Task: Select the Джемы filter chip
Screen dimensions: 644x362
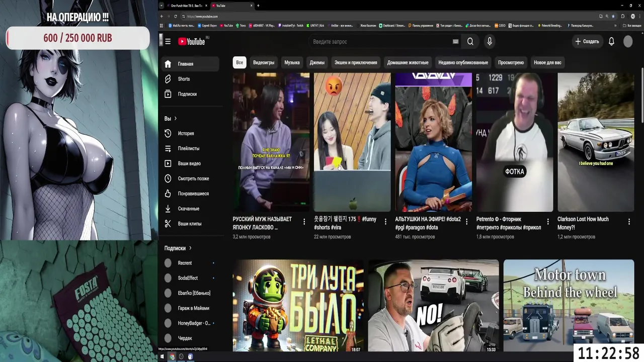Action: 317,63
